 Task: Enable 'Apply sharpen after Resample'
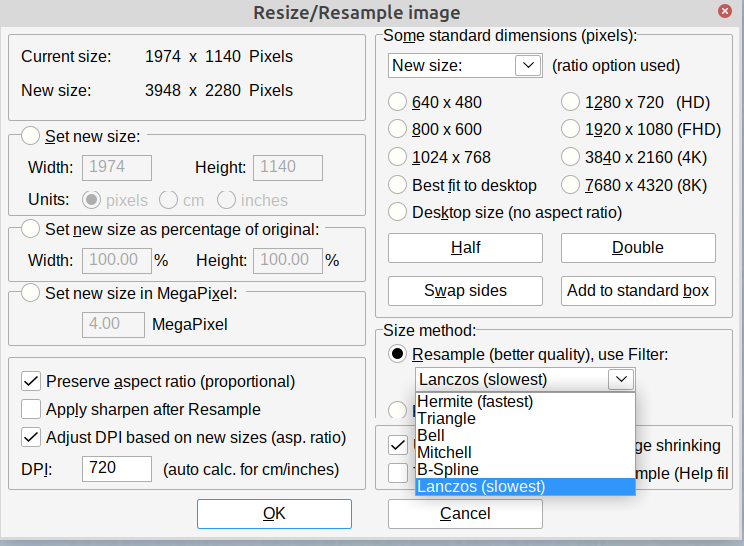31,409
